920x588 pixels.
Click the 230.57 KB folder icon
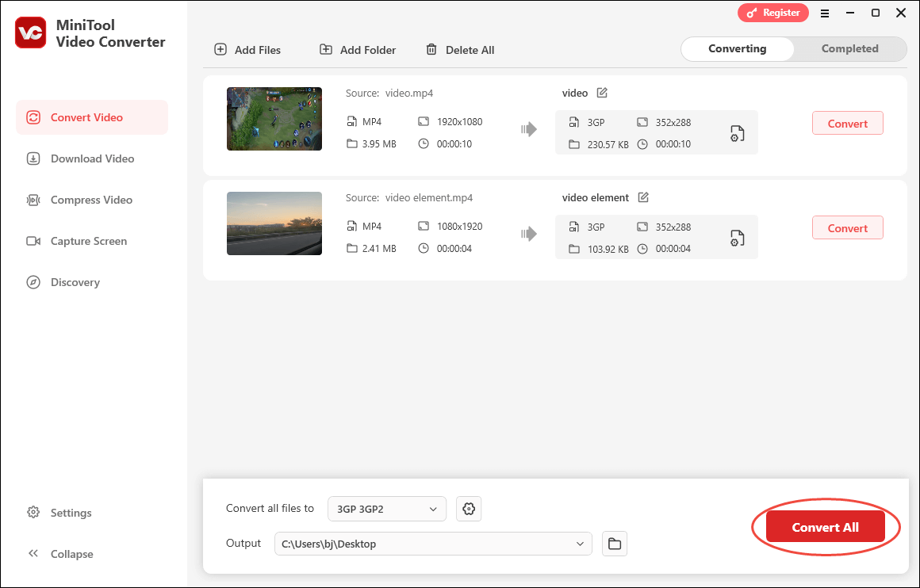click(x=574, y=143)
